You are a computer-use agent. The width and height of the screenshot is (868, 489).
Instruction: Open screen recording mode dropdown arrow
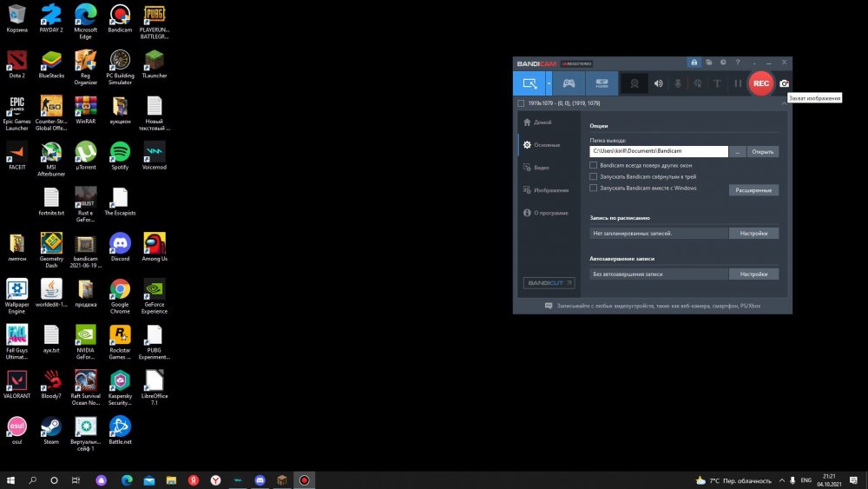point(549,83)
